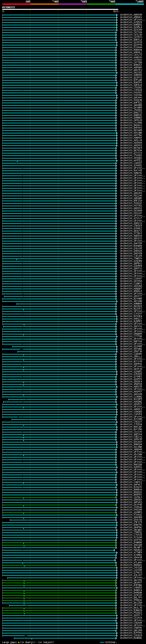
Task: Select the UniRef100_Q871N9 label
Action: (x=131, y=301)
